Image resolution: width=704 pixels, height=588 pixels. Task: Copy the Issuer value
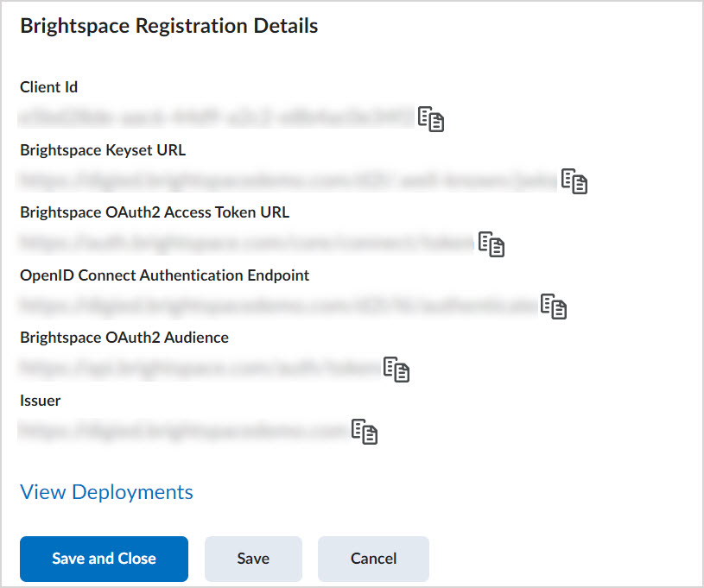365,432
